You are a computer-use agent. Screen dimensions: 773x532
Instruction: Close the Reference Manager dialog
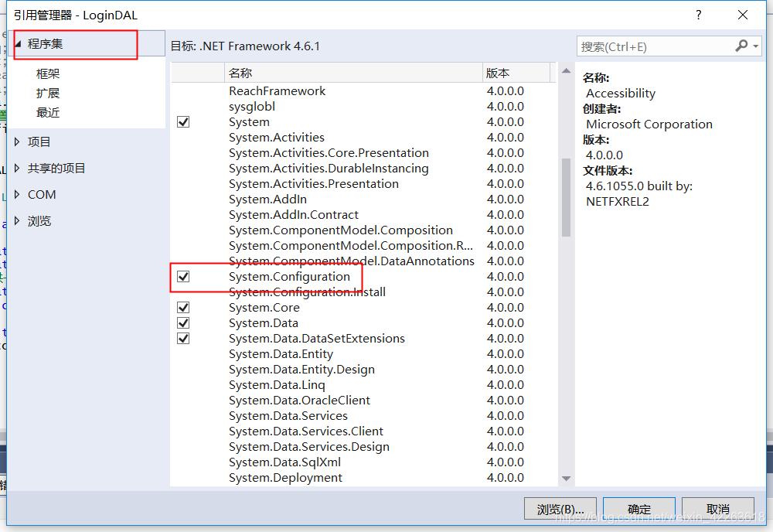743,15
